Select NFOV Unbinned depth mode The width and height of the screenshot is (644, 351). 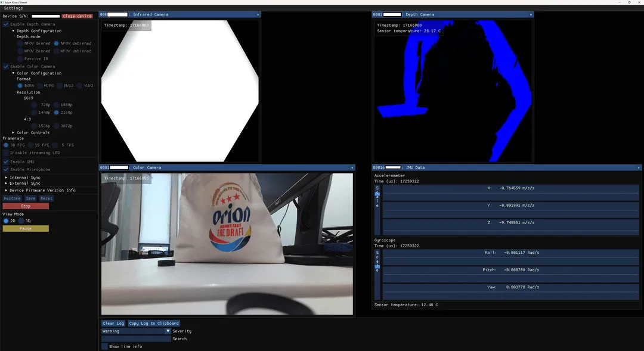click(x=56, y=44)
